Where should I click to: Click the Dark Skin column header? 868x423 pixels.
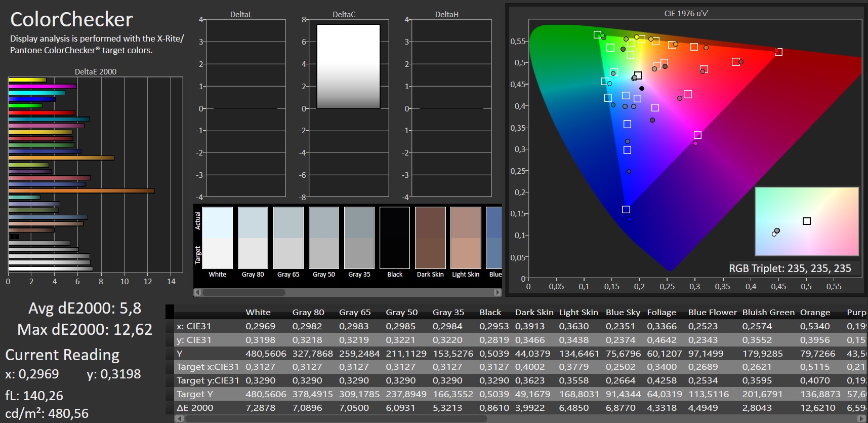pyautogui.click(x=534, y=313)
